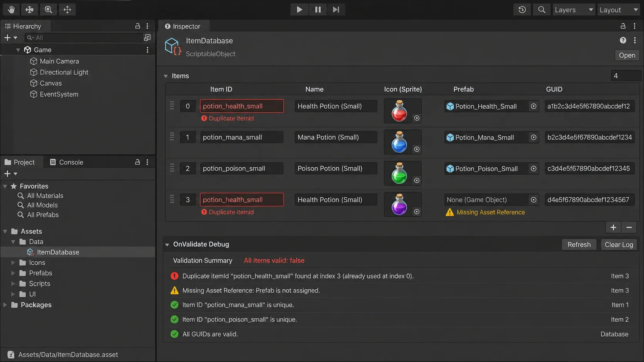Open object picker for Potion_Health_Small prefab
This screenshot has width=644, height=362.
click(x=533, y=106)
